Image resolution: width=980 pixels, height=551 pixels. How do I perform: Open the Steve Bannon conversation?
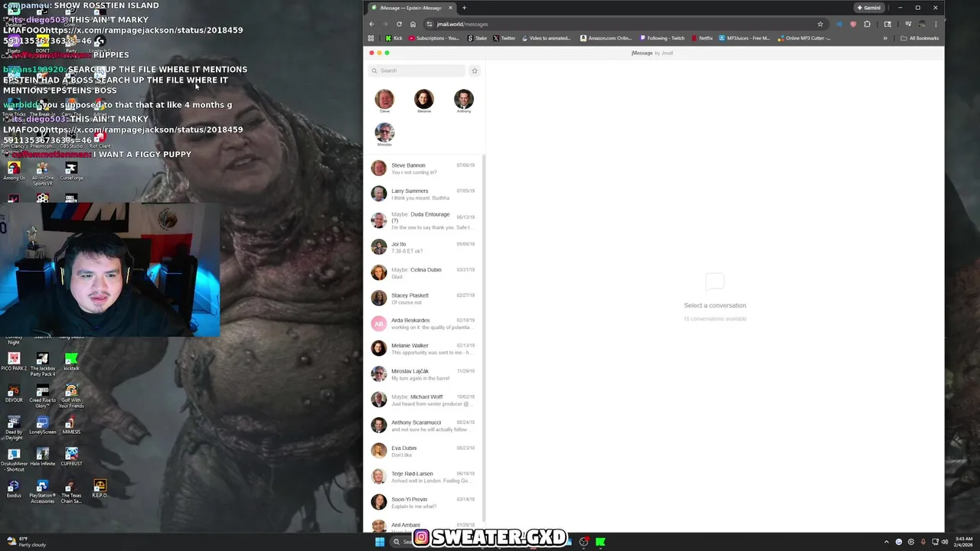pos(423,168)
